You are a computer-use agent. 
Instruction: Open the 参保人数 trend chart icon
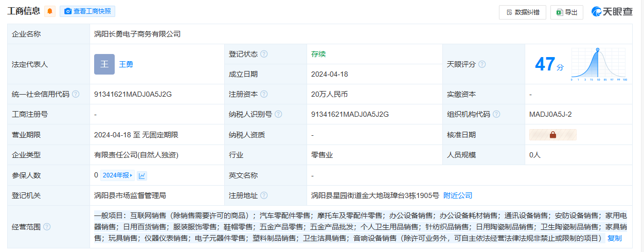142,175
